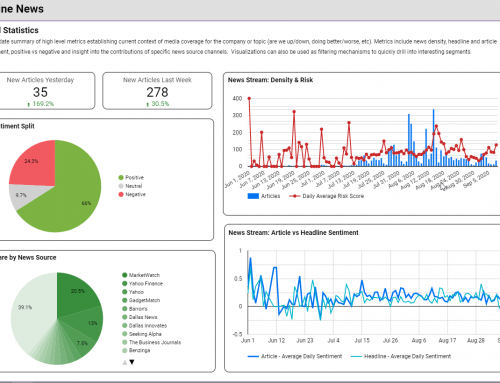Select the Yahoo legend entry
The width and height of the screenshot is (500, 383).
click(x=133, y=292)
